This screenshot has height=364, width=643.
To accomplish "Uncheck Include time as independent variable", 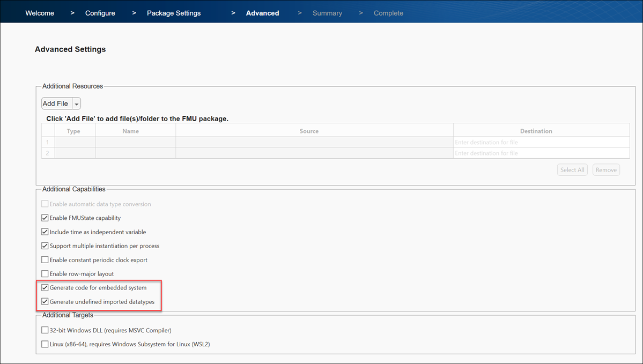I will tap(45, 232).
